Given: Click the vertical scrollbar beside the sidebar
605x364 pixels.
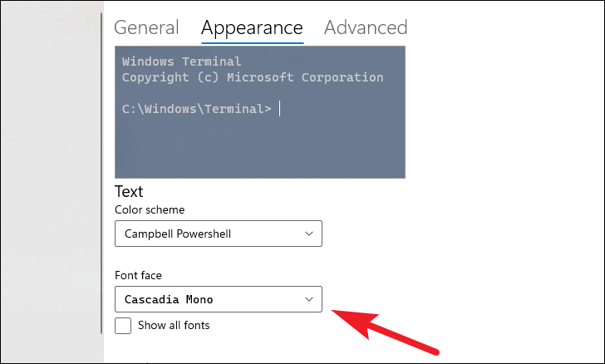Looking at the screenshot, I should [x=101, y=173].
